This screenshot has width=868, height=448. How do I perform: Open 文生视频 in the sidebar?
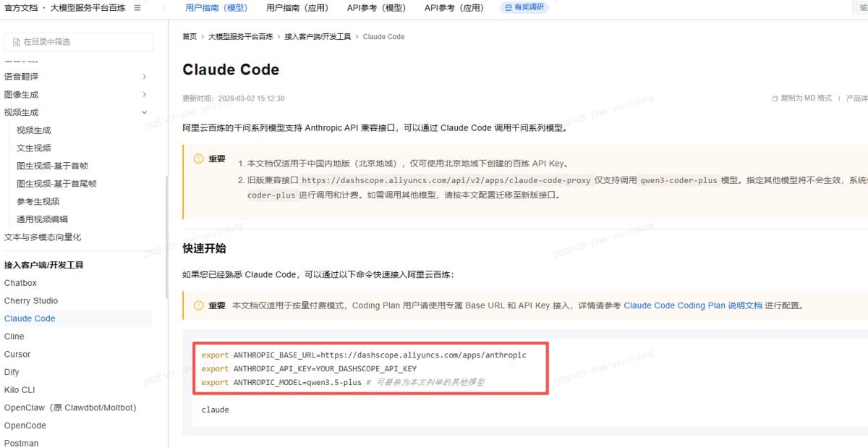(34, 148)
